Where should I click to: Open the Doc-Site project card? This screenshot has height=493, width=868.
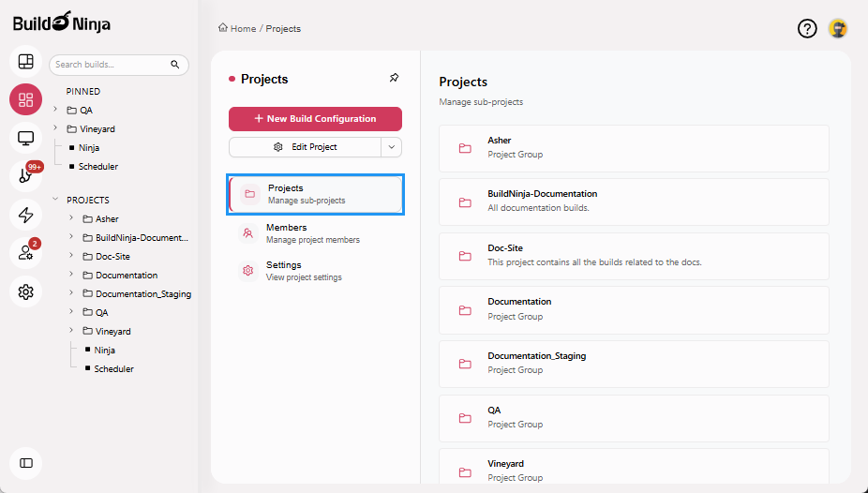[x=634, y=256]
